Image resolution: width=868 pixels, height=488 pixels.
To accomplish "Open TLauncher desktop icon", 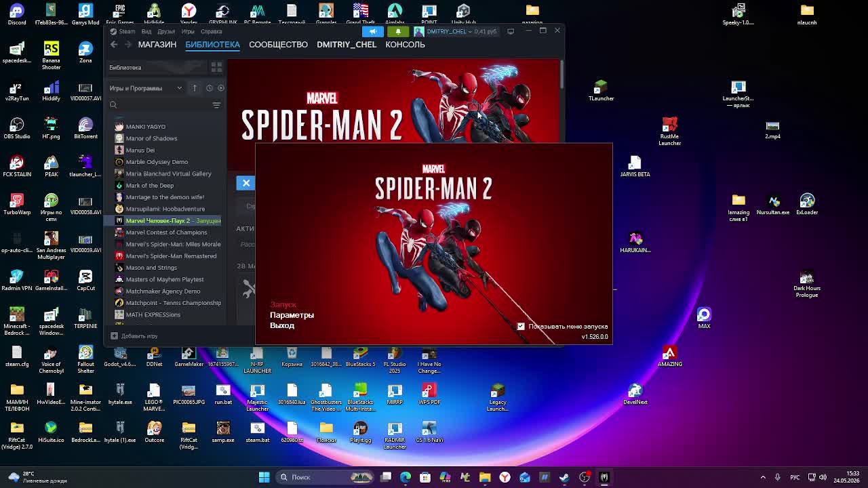I will click(x=601, y=90).
